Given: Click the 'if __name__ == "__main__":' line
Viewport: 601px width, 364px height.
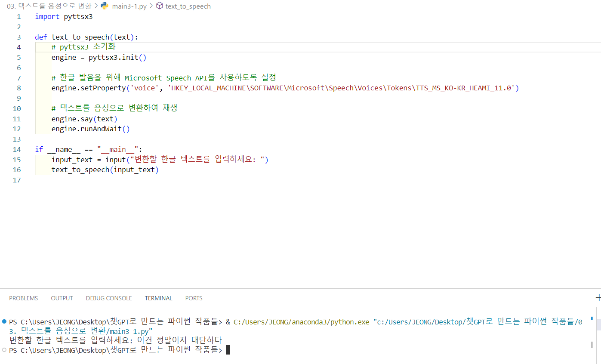Looking at the screenshot, I should pyautogui.click(x=88, y=150).
